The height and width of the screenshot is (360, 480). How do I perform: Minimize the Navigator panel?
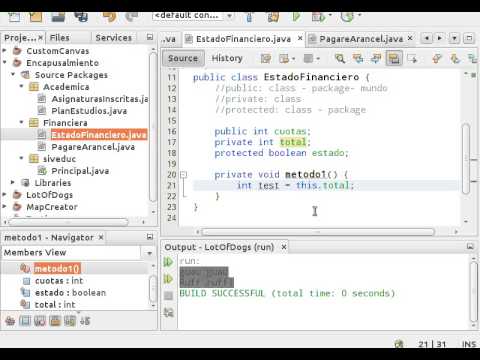pyautogui.click(x=150, y=237)
